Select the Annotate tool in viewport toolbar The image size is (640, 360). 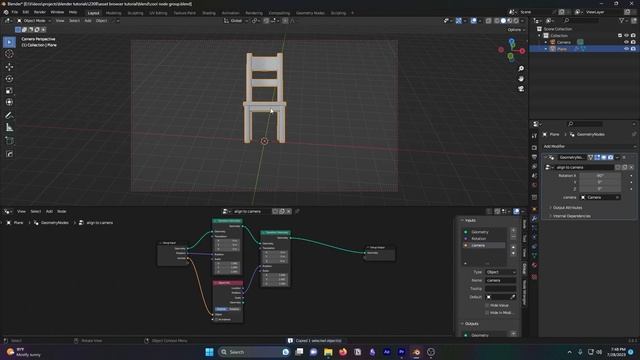click(x=9, y=116)
